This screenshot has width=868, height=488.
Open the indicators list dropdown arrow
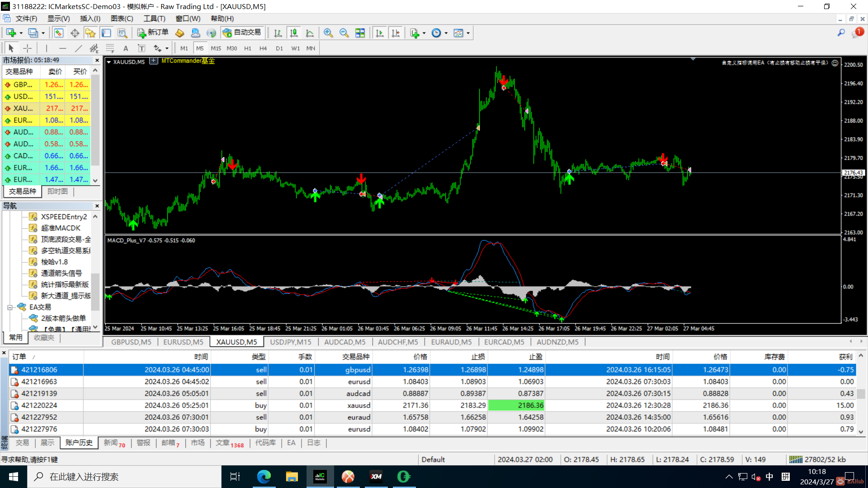click(424, 33)
